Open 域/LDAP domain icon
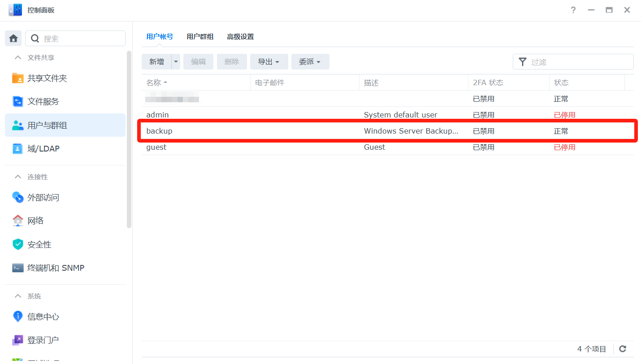This screenshot has width=641, height=364. click(x=18, y=149)
